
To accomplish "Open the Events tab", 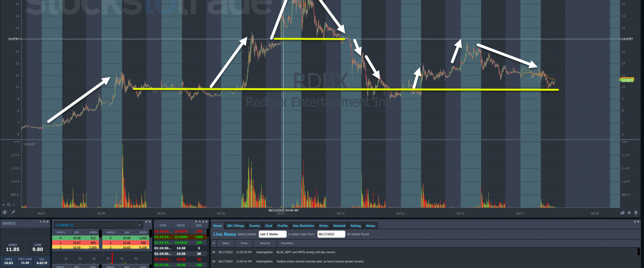I will click(254, 226).
